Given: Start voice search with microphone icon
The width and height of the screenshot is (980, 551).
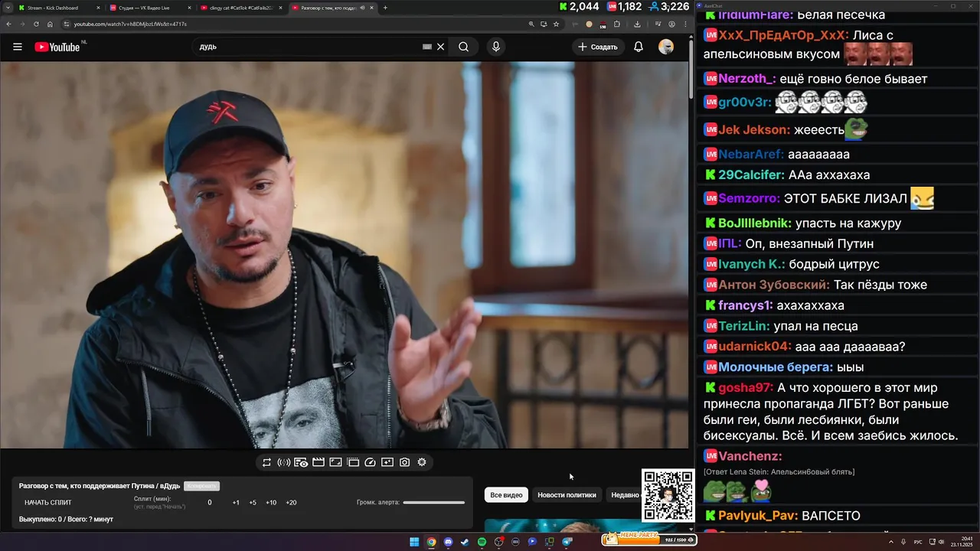Looking at the screenshot, I should click(496, 47).
